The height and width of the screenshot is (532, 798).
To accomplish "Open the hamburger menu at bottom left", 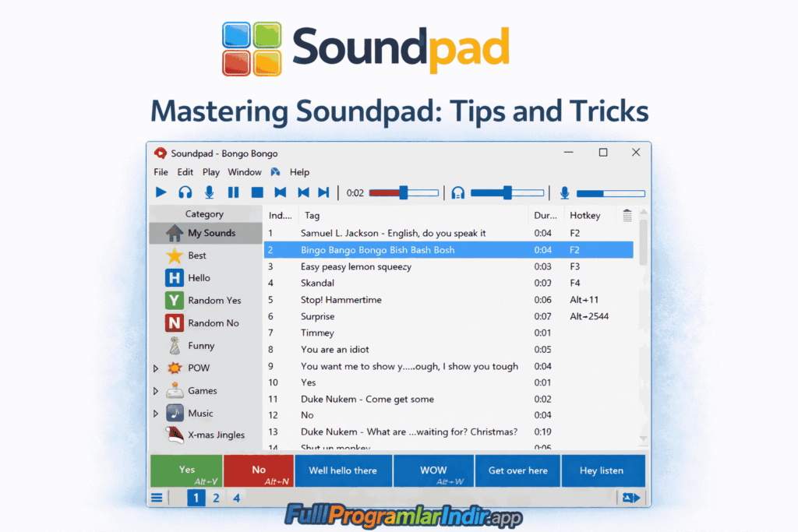I will pyautogui.click(x=157, y=497).
